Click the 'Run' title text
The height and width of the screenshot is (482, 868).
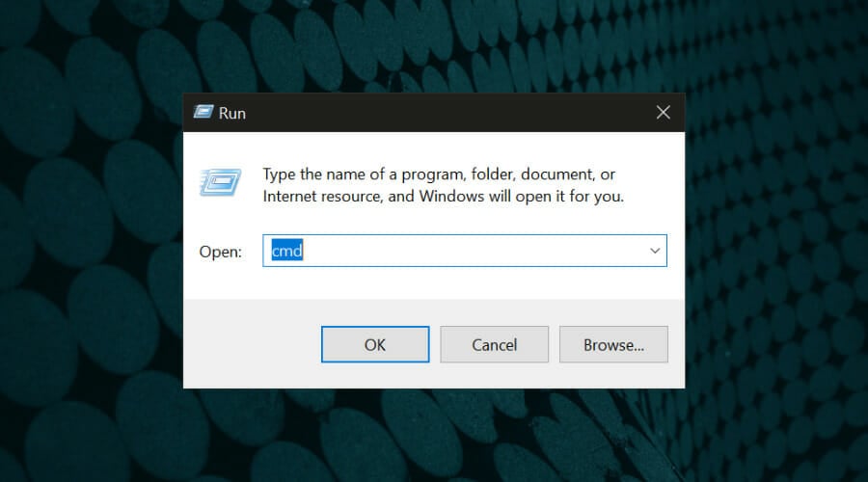231,114
